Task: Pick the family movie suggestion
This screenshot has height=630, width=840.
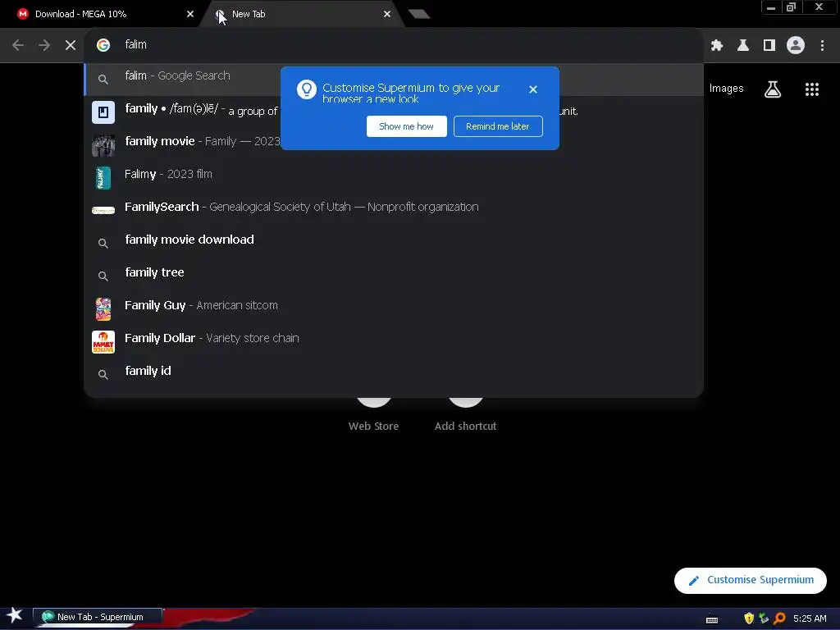Action: coord(394,144)
